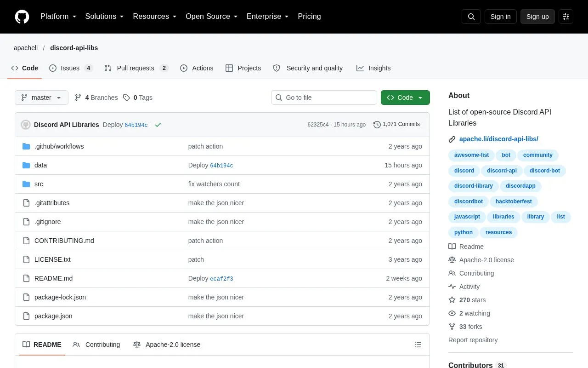Select the Apache-2.0 license tab in README panel

167,345
